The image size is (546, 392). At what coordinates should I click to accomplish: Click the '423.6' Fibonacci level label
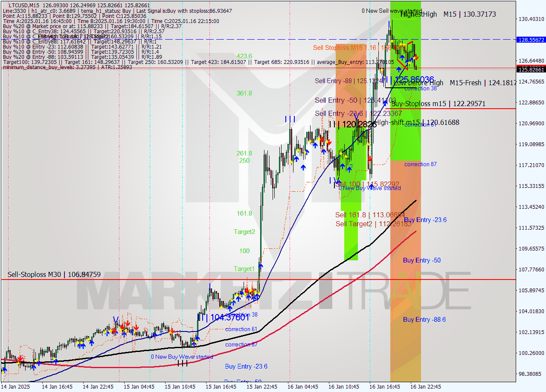click(245, 56)
